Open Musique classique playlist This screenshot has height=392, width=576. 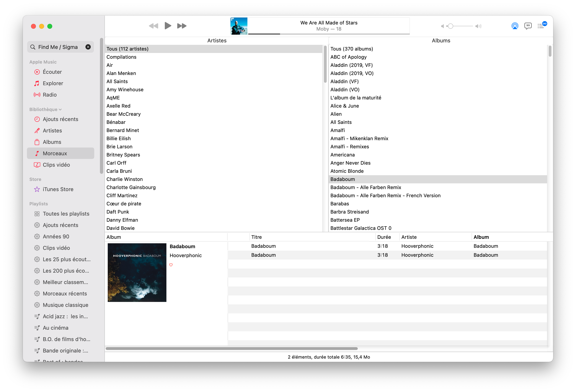61,305
